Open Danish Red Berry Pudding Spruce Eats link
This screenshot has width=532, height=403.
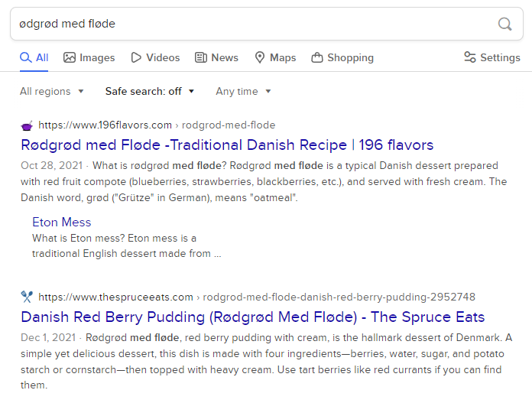[x=252, y=317]
